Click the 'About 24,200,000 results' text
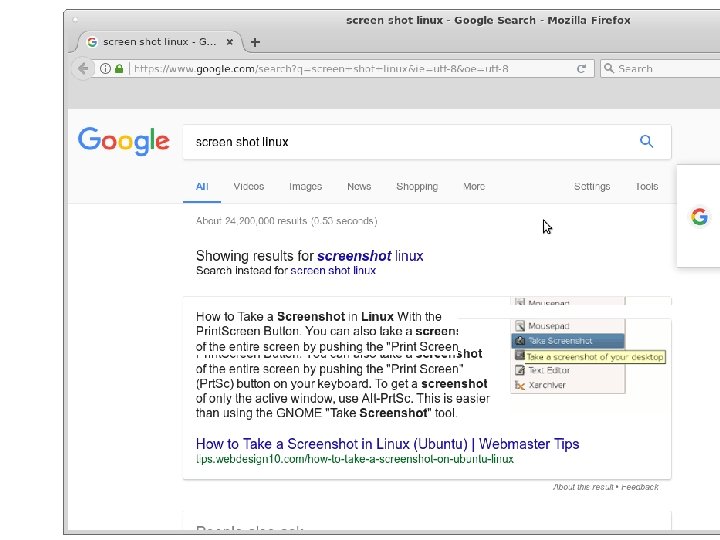Image resolution: width=720 pixels, height=540 pixels. click(287, 221)
